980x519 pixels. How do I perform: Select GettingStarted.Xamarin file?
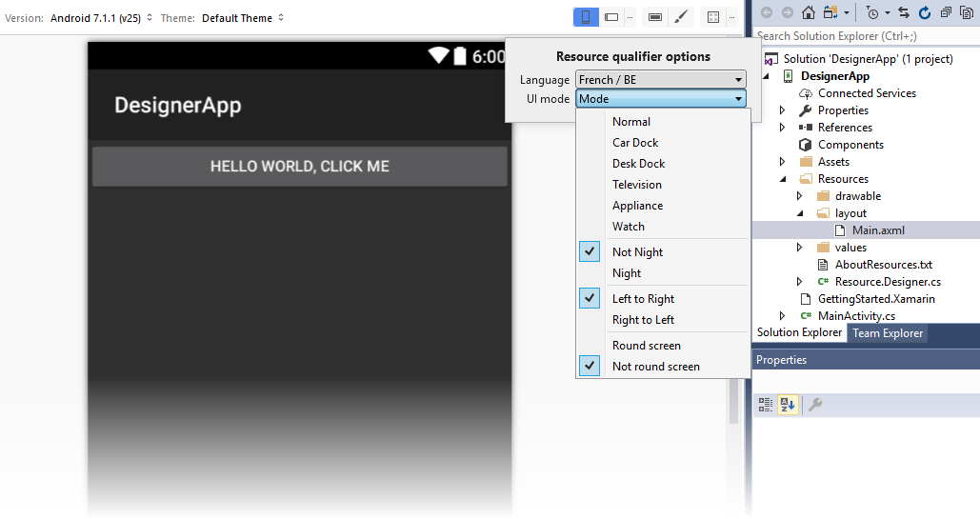[x=876, y=299]
